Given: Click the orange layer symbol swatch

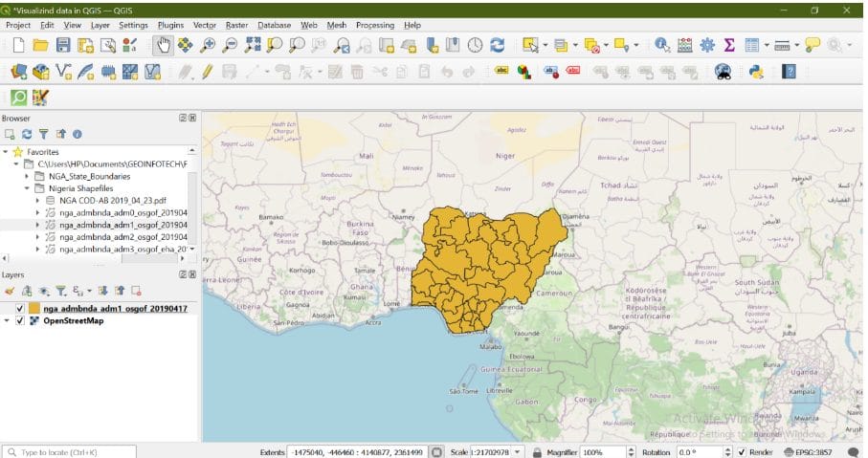Looking at the screenshot, I should (x=34, y=309).
